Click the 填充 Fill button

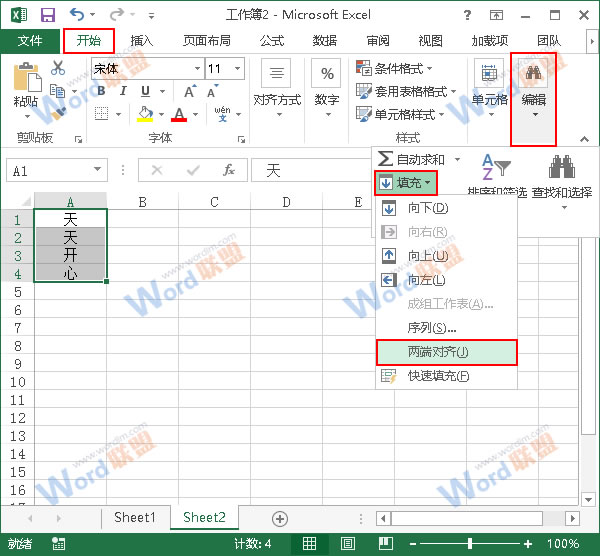[406, 183]
